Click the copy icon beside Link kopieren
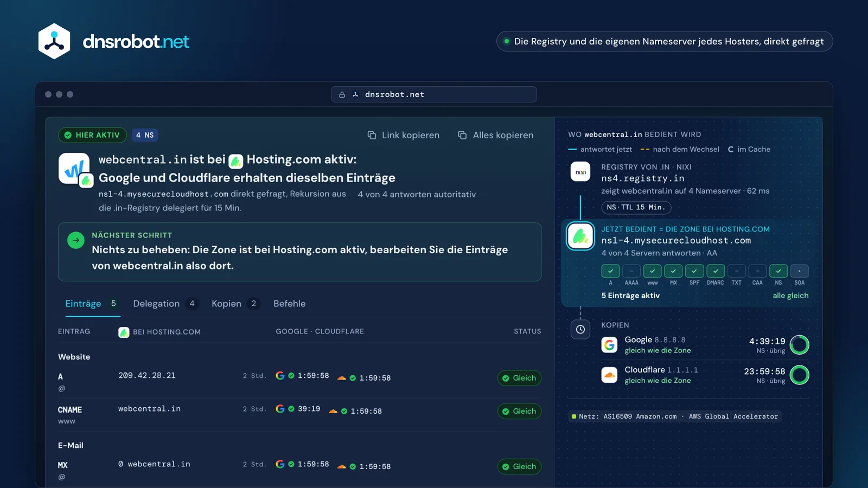 [x=372, y=135]
